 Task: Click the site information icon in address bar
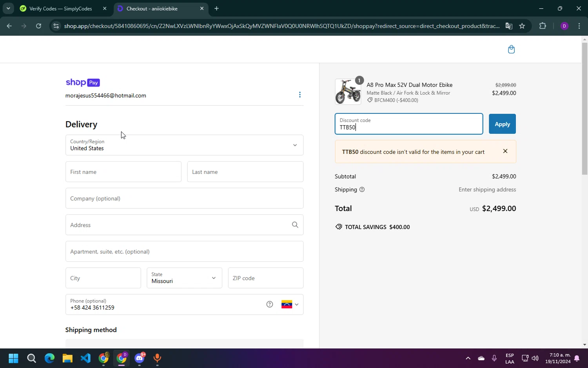(56, 26)
